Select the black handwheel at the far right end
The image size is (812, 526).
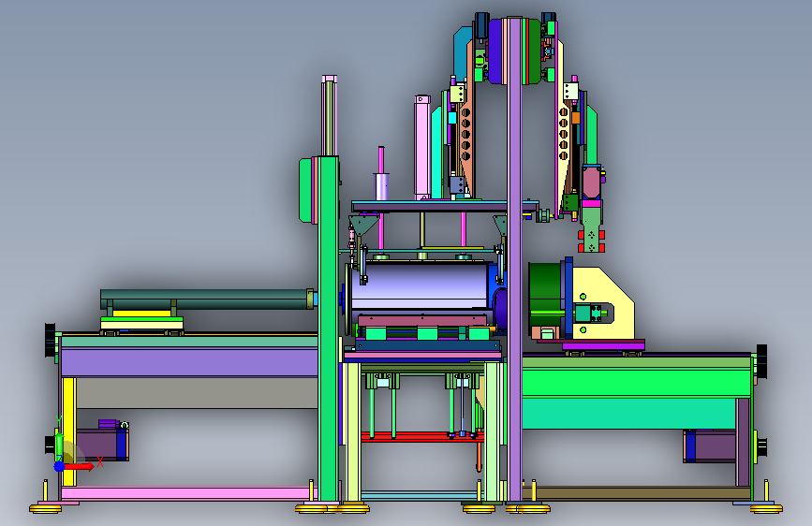[761, 361]
